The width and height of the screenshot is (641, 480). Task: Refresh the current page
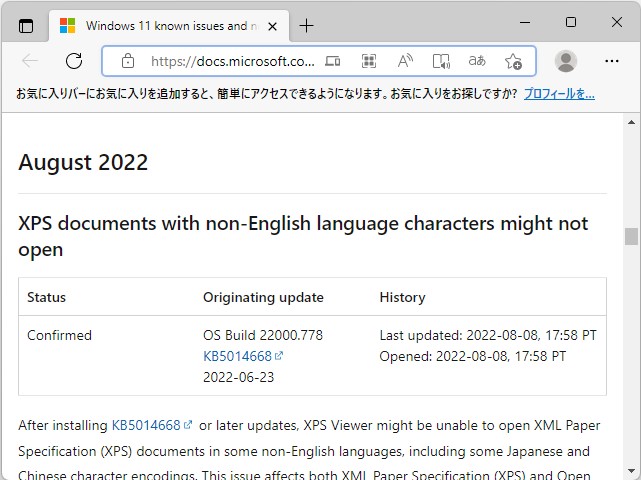(x=74, y=61)
